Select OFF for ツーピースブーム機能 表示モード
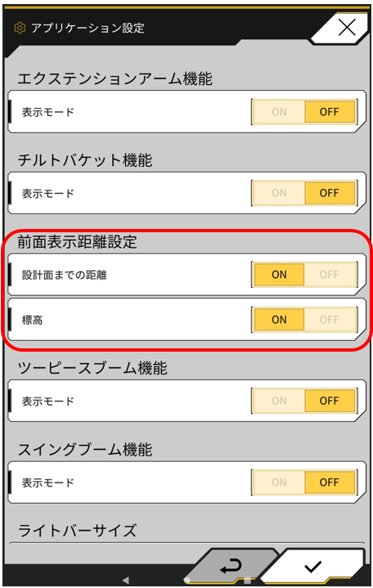 coord(330,401)
